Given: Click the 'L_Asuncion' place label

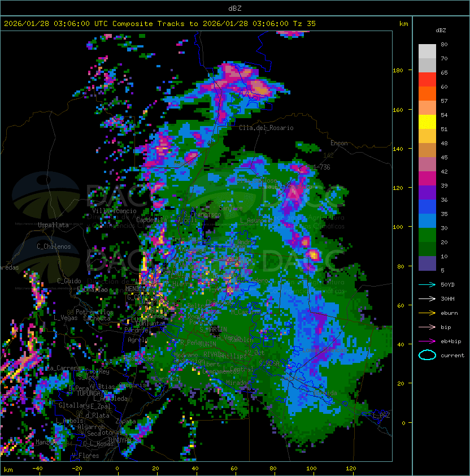Looking at the screenshot, I should (x=256, y=220).
